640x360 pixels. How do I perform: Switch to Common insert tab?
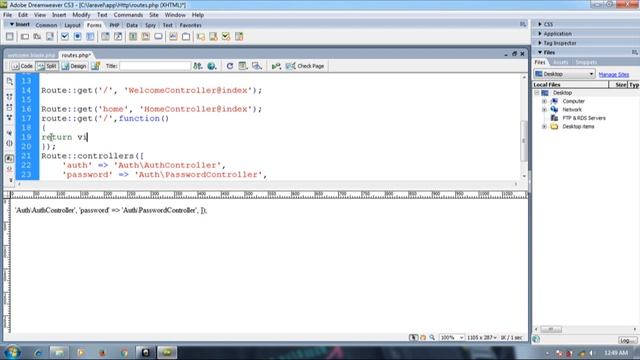click(x=46, y=25)
